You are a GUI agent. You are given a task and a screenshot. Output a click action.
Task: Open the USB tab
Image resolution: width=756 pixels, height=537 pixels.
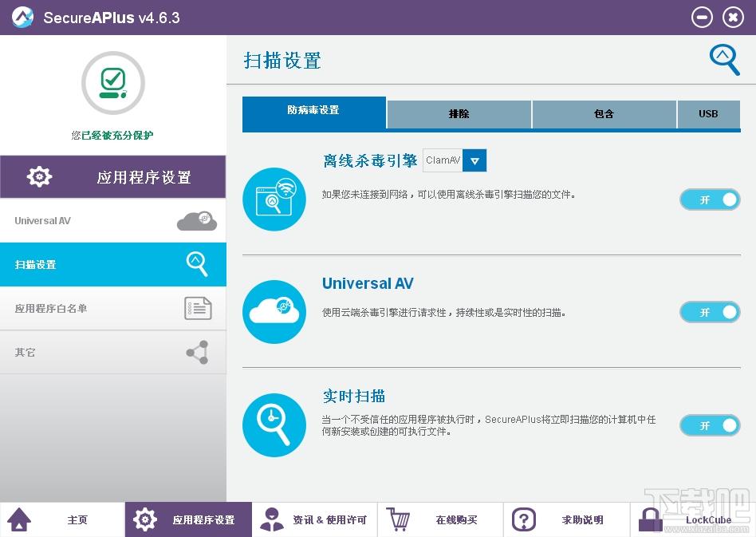709,114
